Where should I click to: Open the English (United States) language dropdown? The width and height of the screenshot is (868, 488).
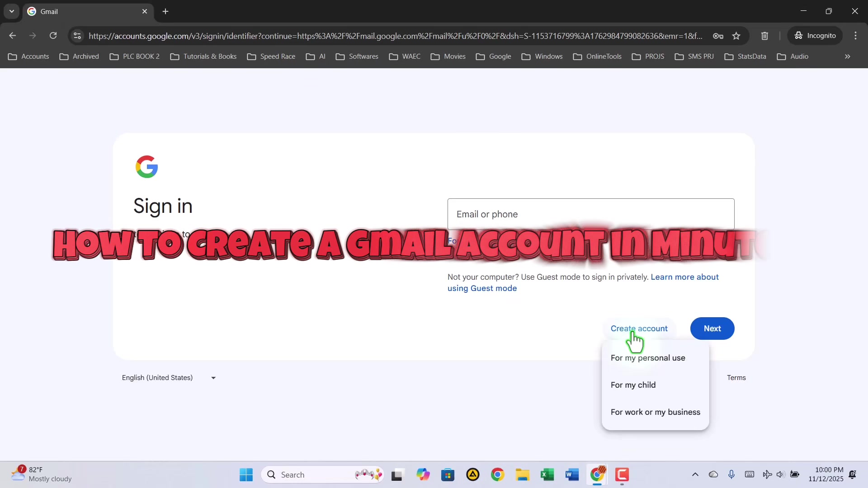coord(169,378)
